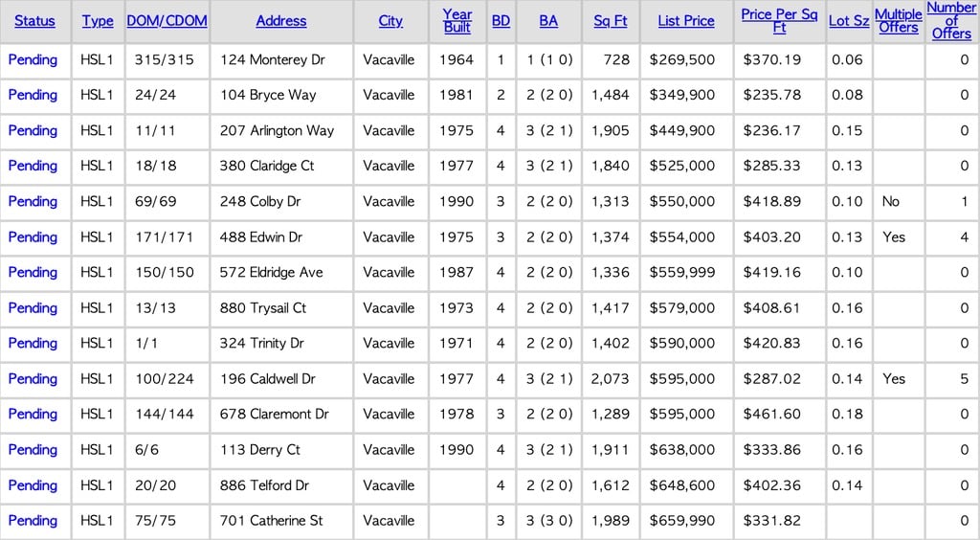Sort by the Address column header
Viewport: 980px width, 540px height.
click(281, 21)
